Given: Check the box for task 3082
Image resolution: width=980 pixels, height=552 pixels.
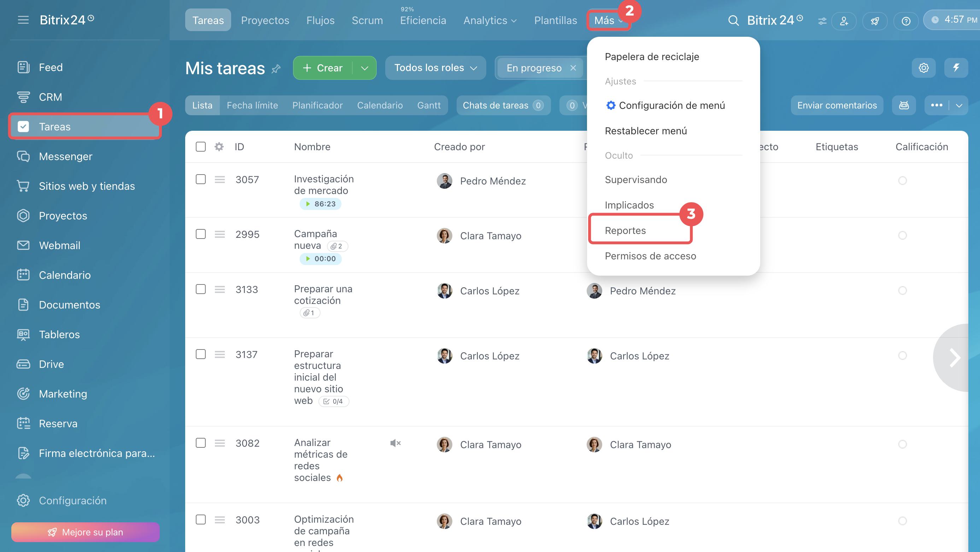Looking at the screenshot, I should [200, 443].
